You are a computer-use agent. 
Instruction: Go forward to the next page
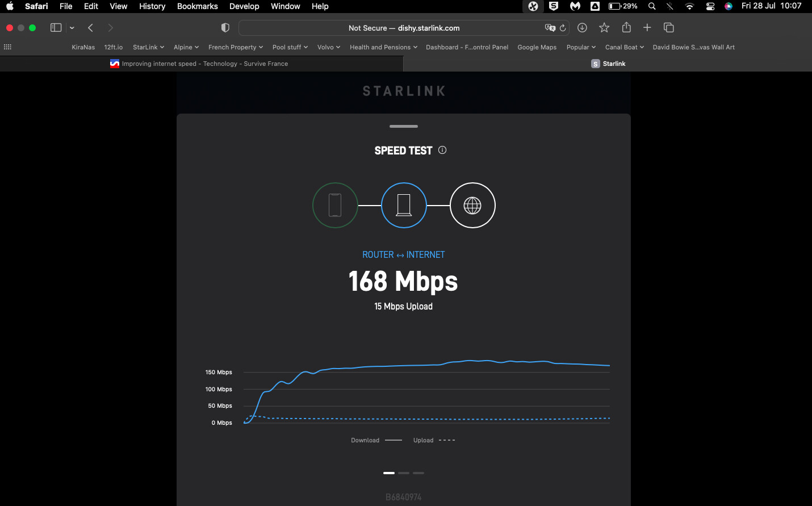coord(110,28)
